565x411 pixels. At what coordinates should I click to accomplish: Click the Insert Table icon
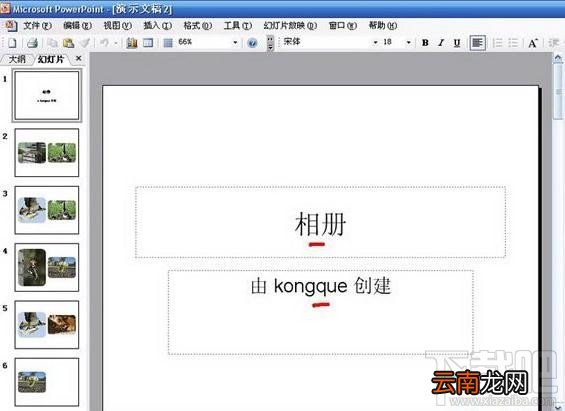(148, 43)
